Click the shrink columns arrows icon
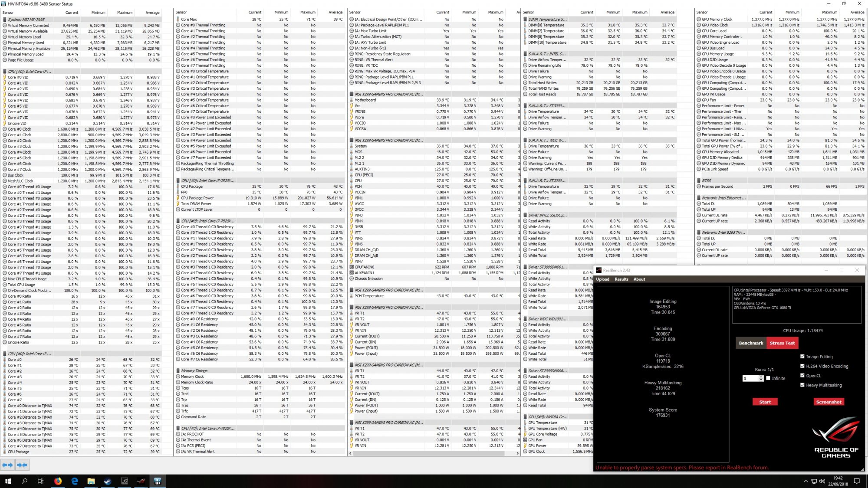This screenshot has width=868, height=488. coord(22,465)
